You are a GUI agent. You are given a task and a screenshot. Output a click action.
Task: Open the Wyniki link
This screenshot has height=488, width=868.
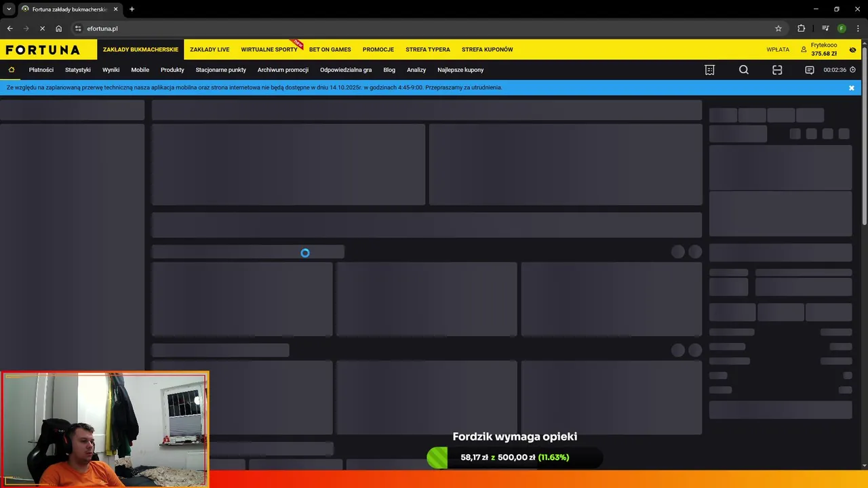coord(111,70)
